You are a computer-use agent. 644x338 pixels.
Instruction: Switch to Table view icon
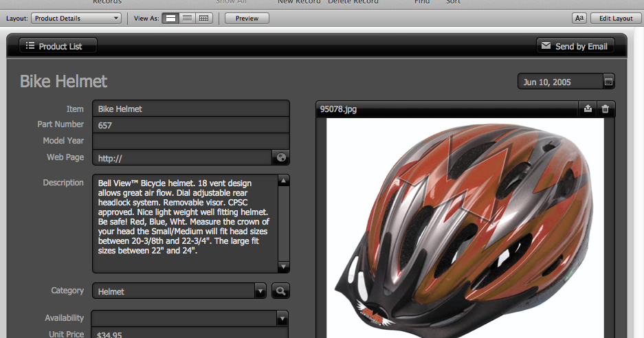pyautogui.click(x=203, y=19)
